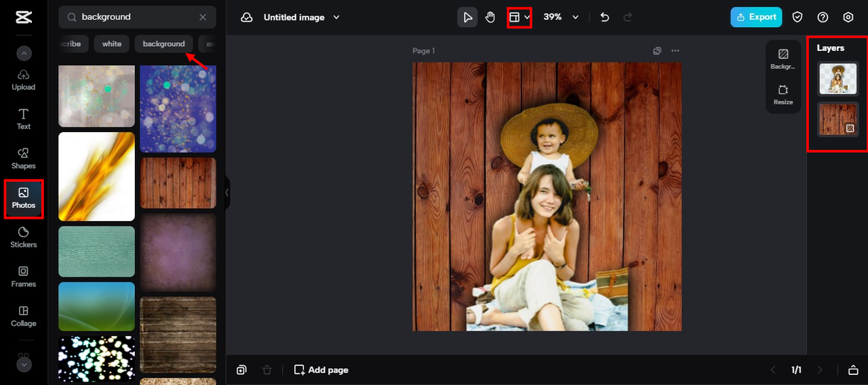The image size is (868, 385).
Task: Open the Stickers panel
Action: [x=24, y=238]
